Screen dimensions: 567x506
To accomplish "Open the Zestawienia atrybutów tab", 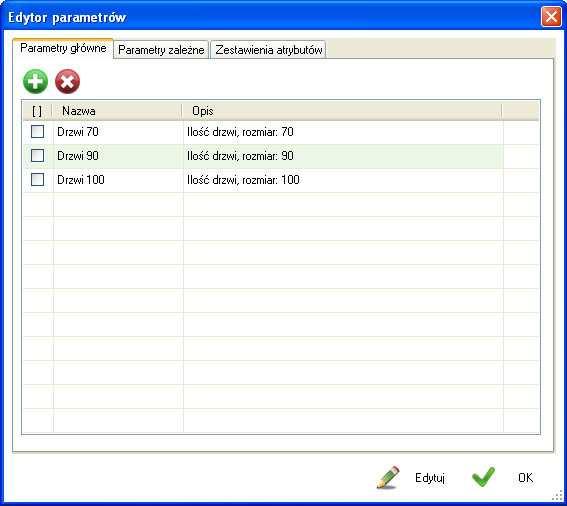I will coord(268,50).
